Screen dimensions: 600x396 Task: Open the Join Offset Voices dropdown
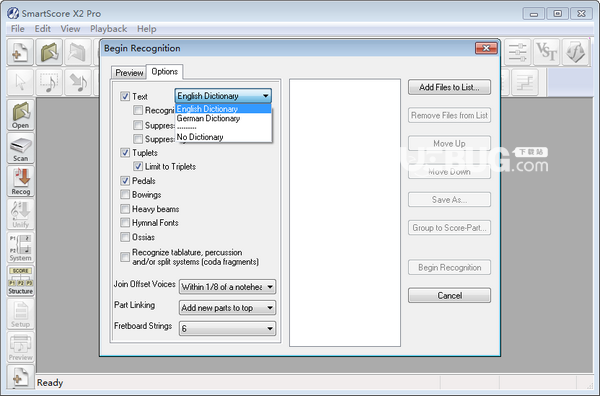click(227, 287)
